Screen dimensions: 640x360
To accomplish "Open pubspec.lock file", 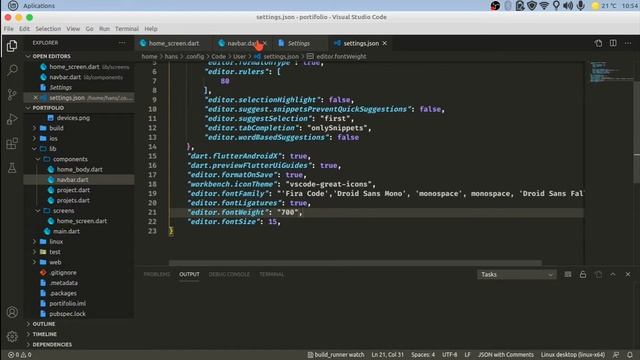I will pos(67,314).
